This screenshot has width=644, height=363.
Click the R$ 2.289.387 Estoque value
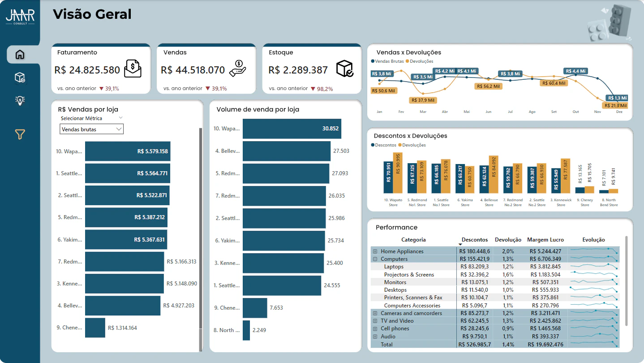point(298,70)
